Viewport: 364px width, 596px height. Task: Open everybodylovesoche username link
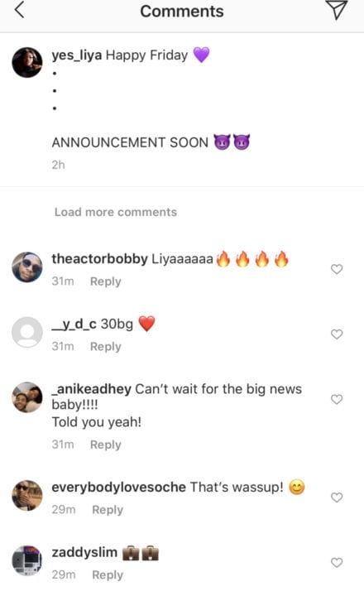(118, 488)
